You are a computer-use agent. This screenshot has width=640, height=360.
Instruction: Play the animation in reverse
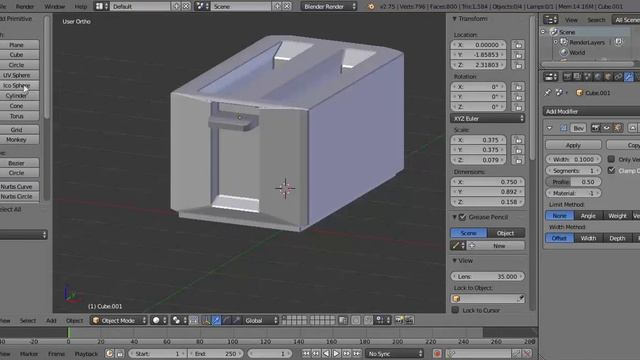click(326, 353)
